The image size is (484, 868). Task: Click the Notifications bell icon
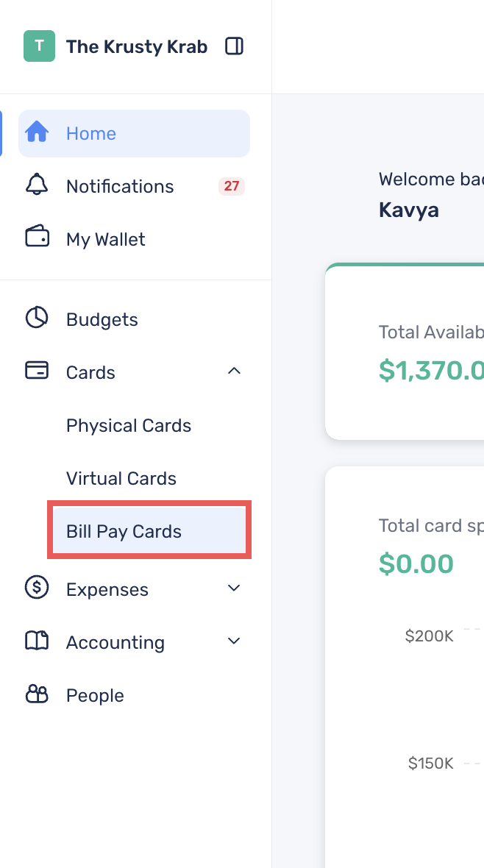coord(37,185)
